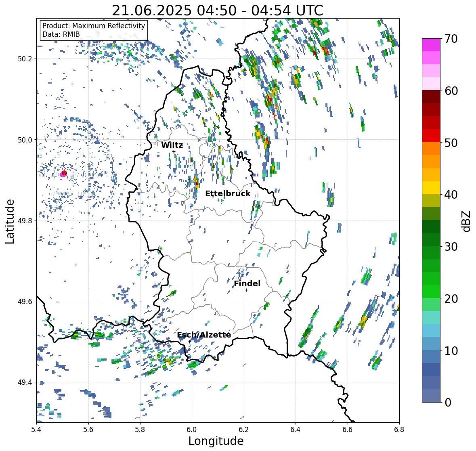Click the 5.8 longitude tick label

(x=140, y=429)
